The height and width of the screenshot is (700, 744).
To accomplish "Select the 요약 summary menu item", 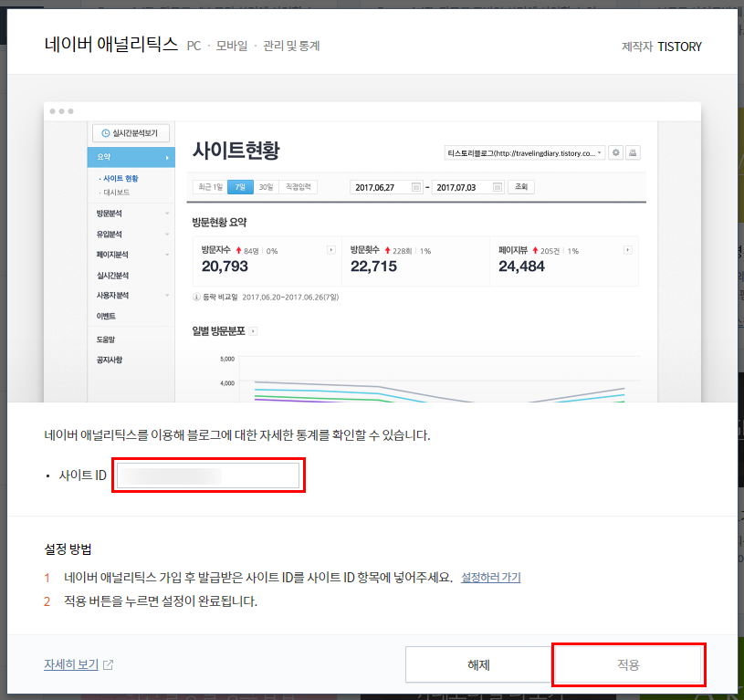I will click(x=131, y=157).
